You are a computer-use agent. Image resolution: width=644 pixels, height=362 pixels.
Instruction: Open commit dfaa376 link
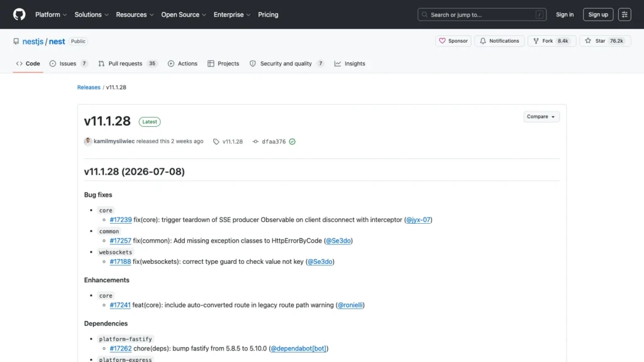(x=274, y=141)
